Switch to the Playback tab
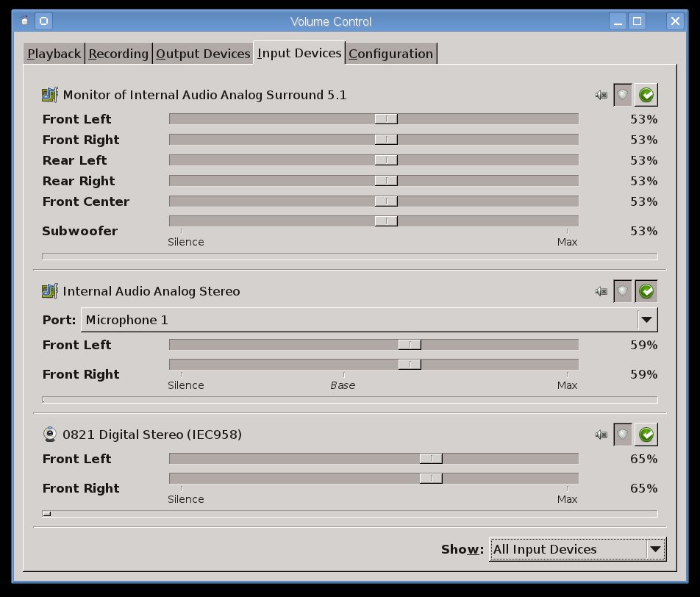700x597 pixels. click(x=54, y=54)
